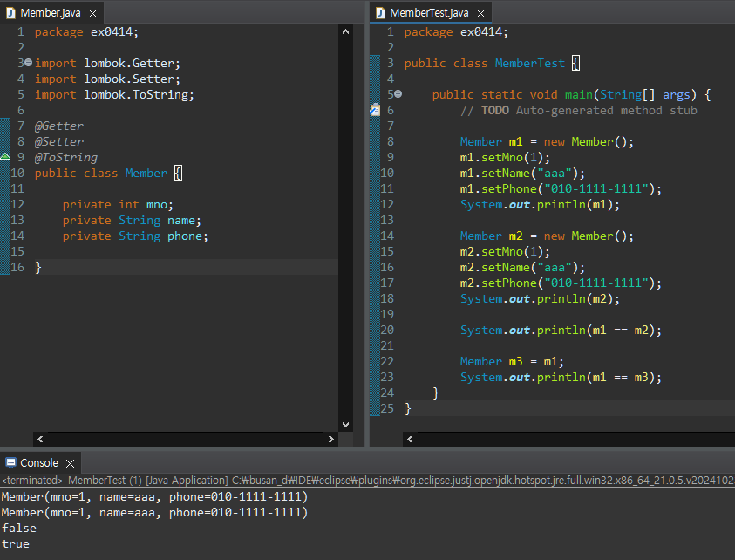
Task: Click the @ToString annotation in Member.java
Action: pyautogui.click(x=66, y=157)
